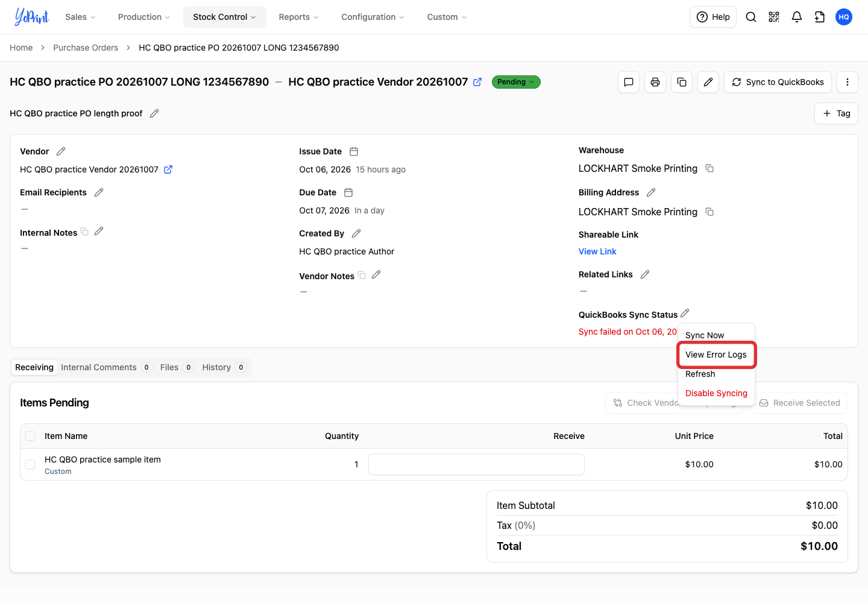Select Disable Syncing menu entry

(716, 393)
